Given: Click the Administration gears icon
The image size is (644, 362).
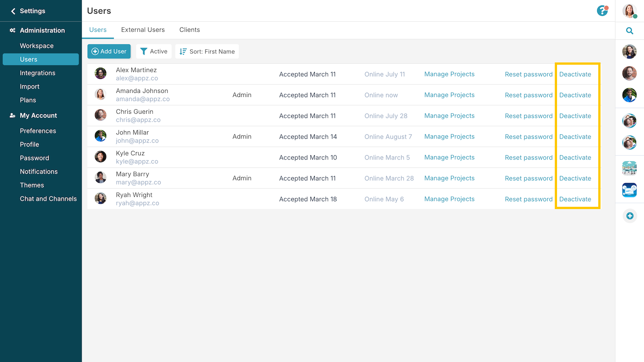Looking at the screenshot, I should pyautogui.click(x=12, y=30).
